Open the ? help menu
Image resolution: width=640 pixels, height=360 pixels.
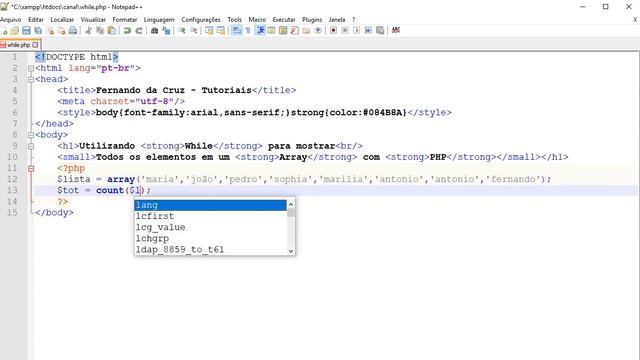coord(353,20)
